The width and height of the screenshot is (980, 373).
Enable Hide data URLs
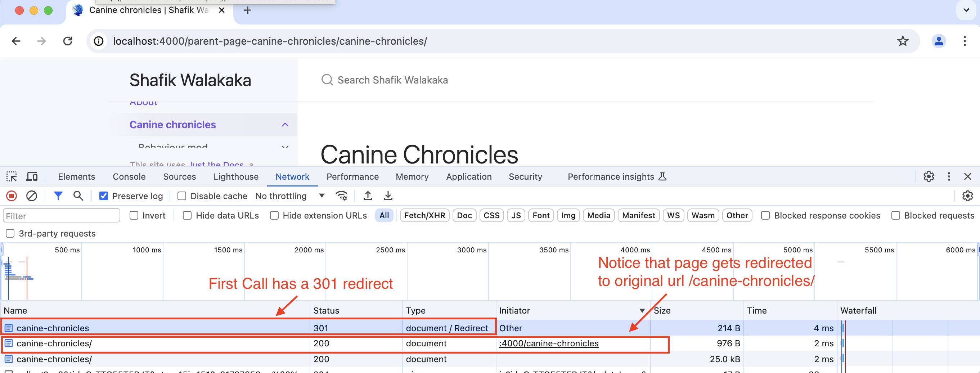pyautogui.click(x=187, y=215)
